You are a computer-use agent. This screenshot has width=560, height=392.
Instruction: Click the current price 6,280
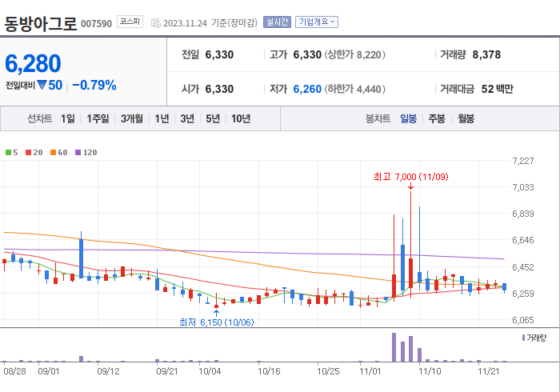(33, 63)
